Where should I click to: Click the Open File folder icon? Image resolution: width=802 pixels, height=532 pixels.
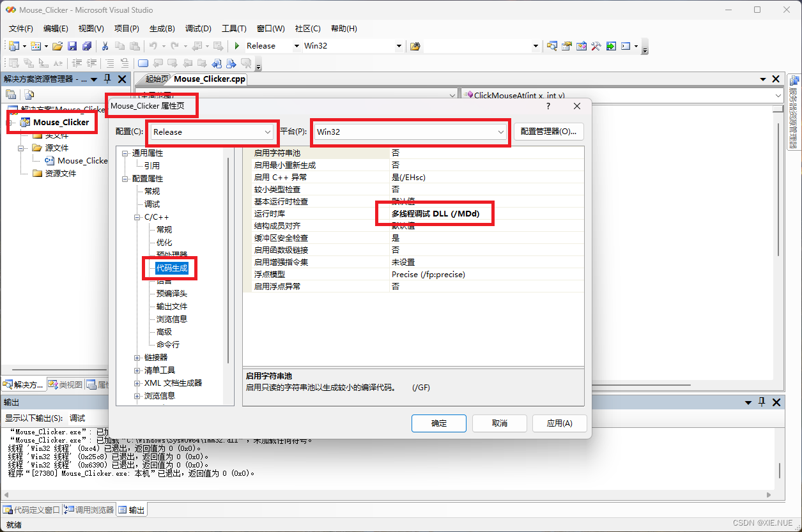point(58,46)
